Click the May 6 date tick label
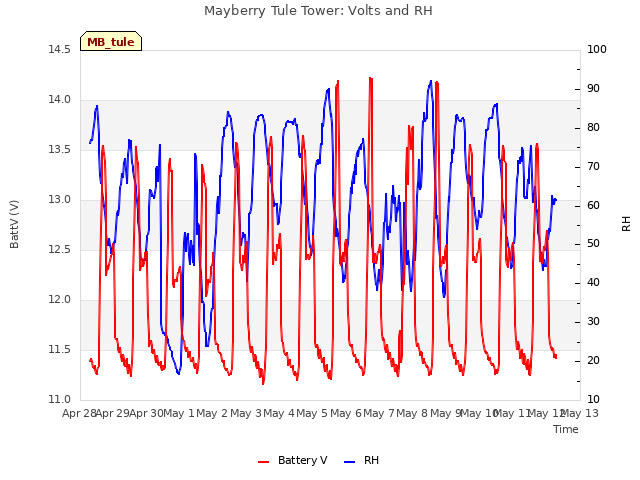640x480 pixels. (346, 414)
